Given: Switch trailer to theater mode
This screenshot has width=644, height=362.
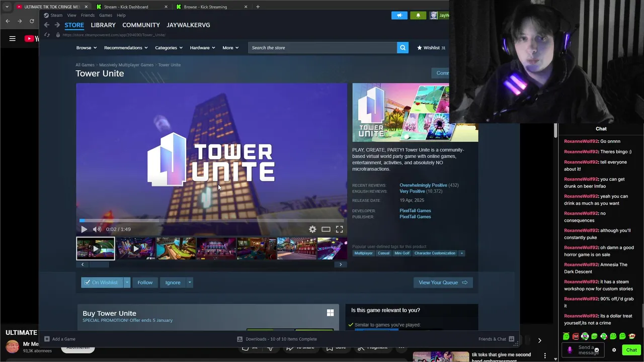Looking at the screenshot, I should point(326,229).
